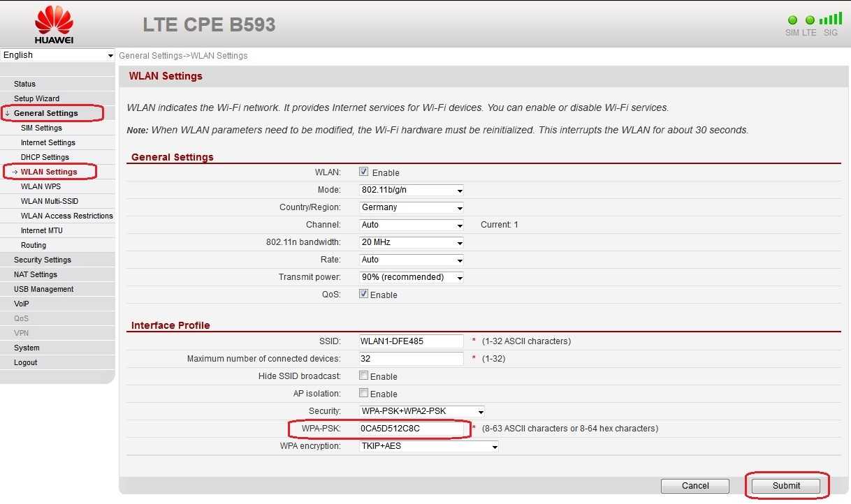Click the 'General Settings->WLAN Settings' breadcrumb

pos(183,56)
